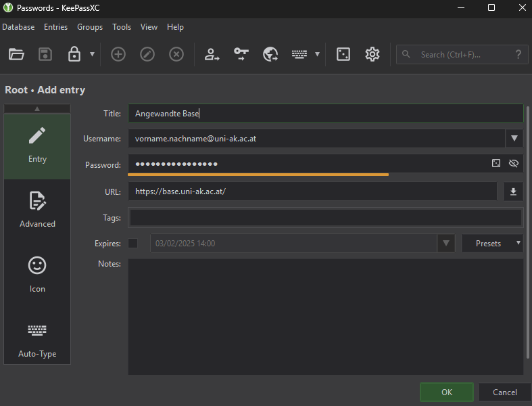
Task: Switch to the Auto-Type section
Action: [x=37, y=340]
